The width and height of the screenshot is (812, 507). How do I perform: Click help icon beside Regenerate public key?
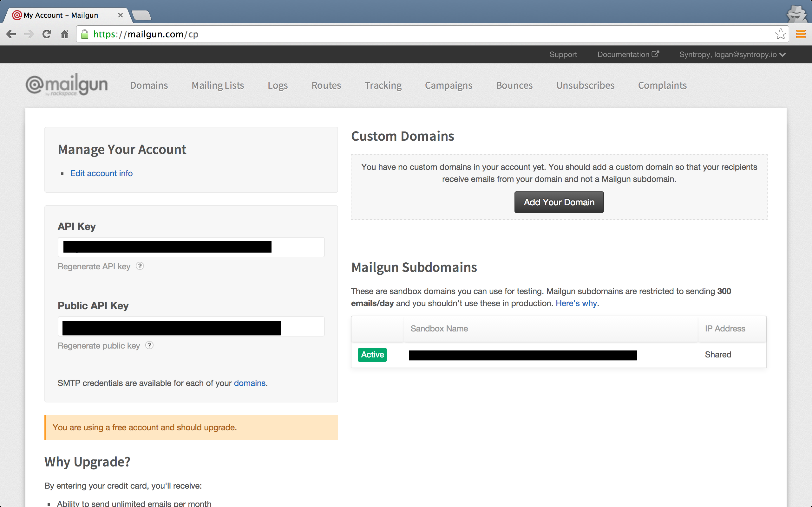149,345
